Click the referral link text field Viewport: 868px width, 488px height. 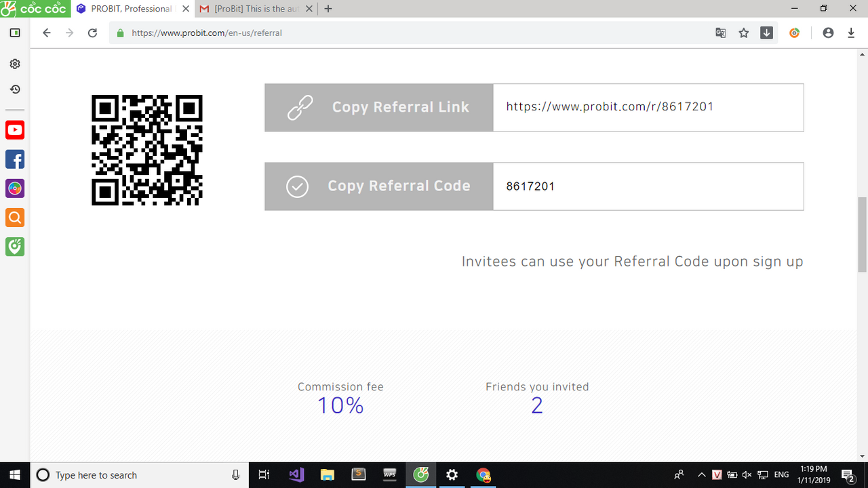[648, 107]
